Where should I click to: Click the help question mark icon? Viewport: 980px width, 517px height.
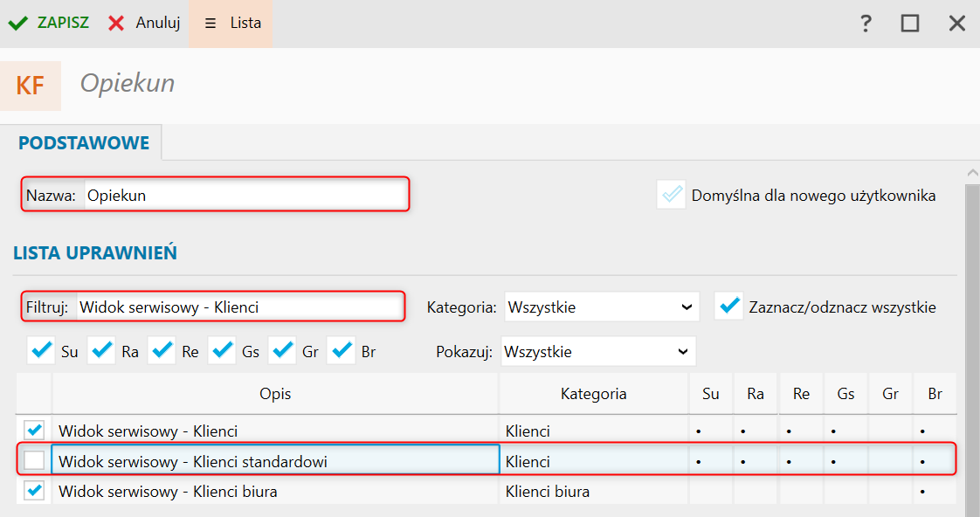866,24
